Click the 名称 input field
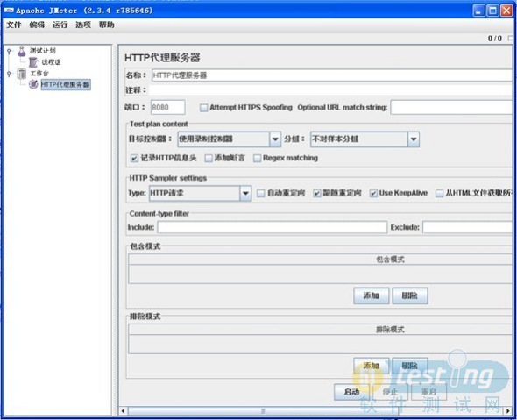 pyautogui.click(x=332, y=75)
